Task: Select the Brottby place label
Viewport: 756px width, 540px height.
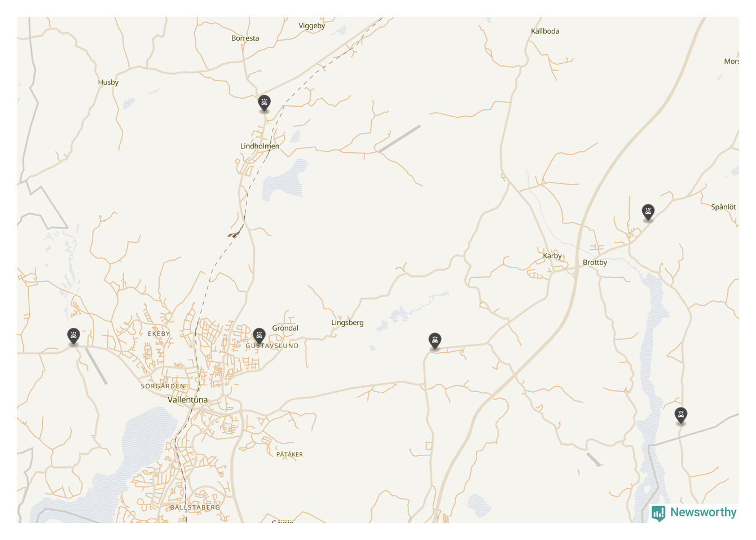Action: click(595, 262)
